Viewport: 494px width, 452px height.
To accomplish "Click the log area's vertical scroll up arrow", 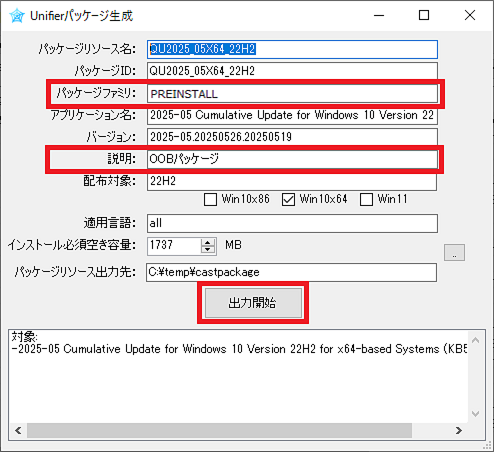I will pos(476,340).
